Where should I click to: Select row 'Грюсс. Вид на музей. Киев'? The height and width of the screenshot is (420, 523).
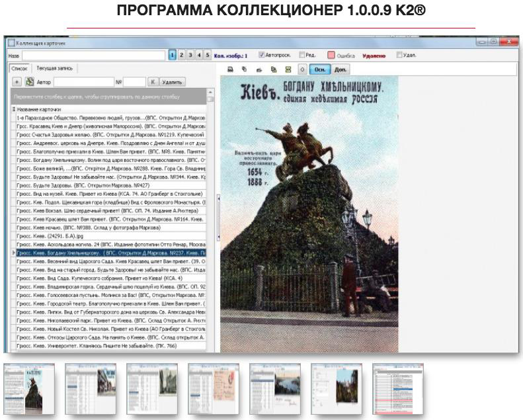pyautogui.click(x=110, y=194)
